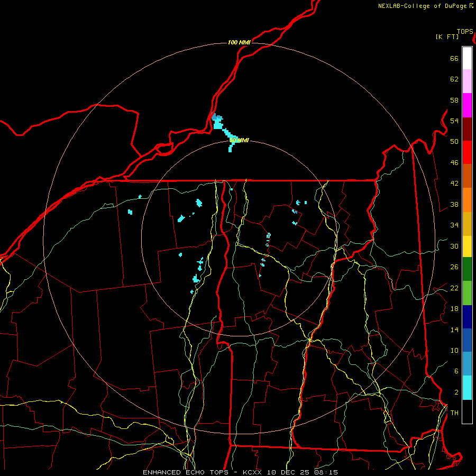Click the light pink legend swatch
This screenshot has height=476, width=476.
(x=467, y=81)
